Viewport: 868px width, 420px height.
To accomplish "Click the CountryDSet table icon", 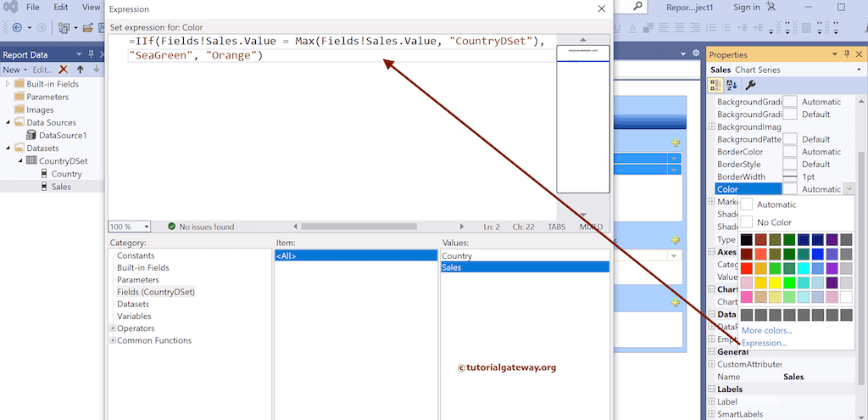I will click(31, 160).
